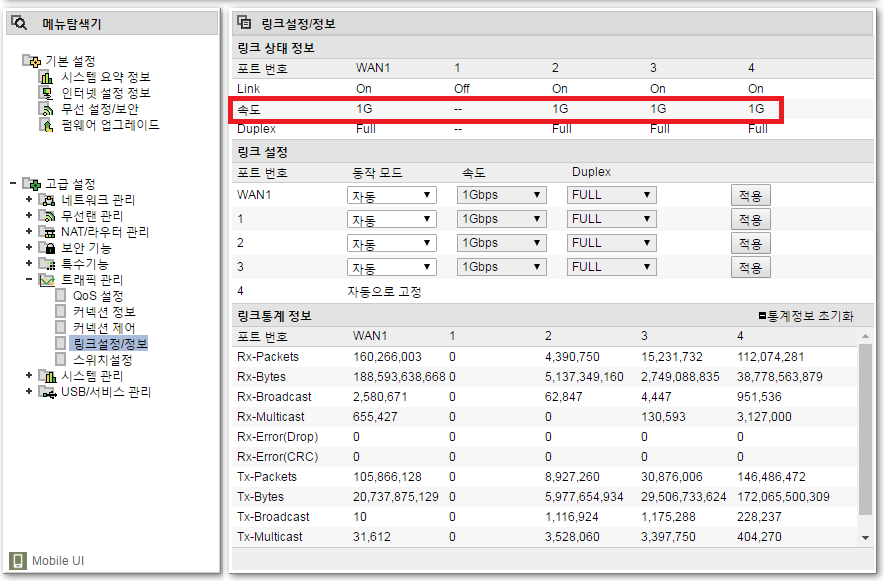Screen dimensions: 888x585
Task: Open 인터넷 설정 정보 menu item
Action: [105, 93]
